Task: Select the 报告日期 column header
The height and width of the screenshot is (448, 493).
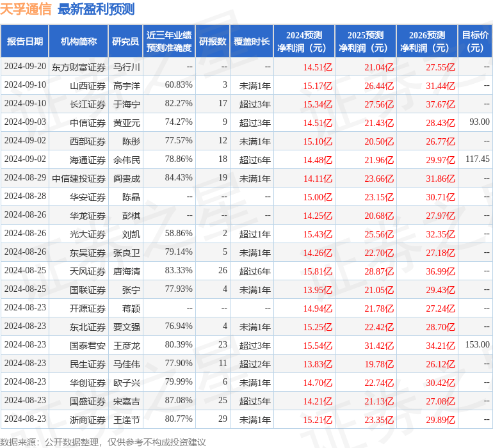Action: coord(25,42)
